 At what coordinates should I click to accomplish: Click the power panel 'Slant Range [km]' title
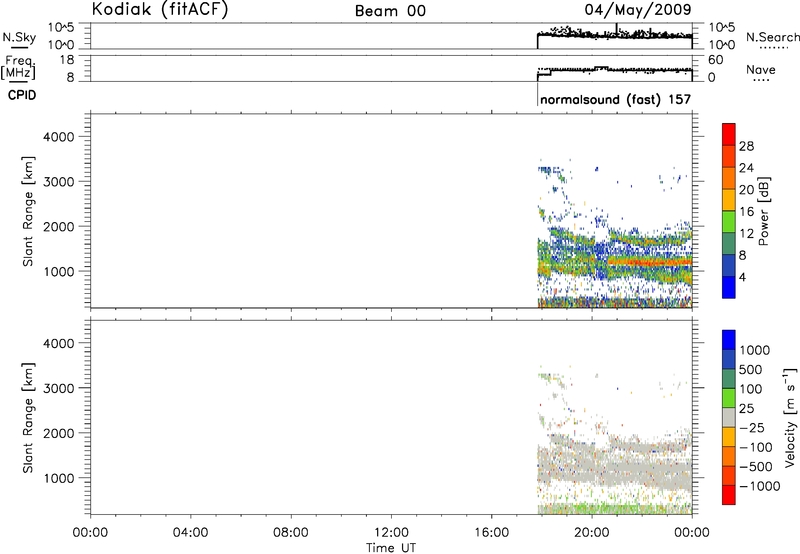coord(28,211)
